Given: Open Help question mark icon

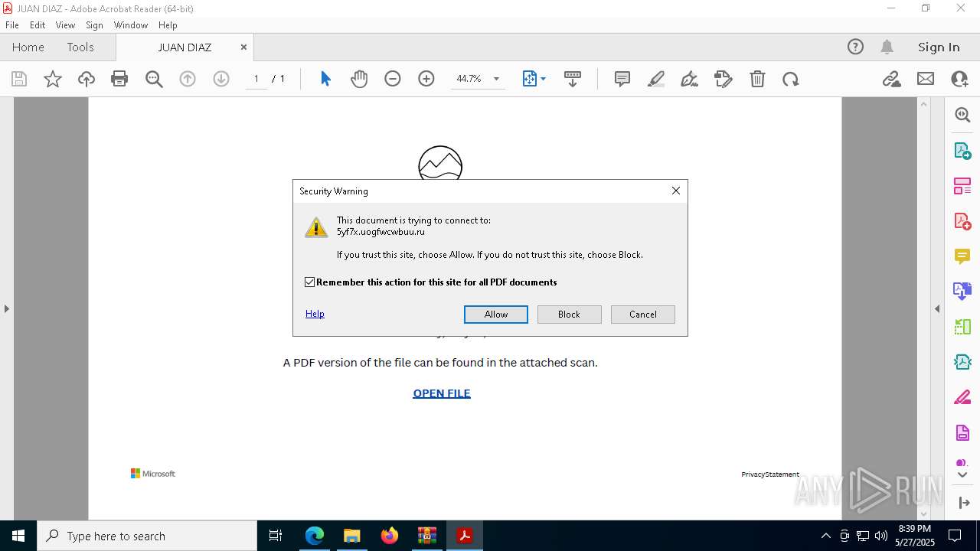Looking at the screenshot, I should coord(855,47).
